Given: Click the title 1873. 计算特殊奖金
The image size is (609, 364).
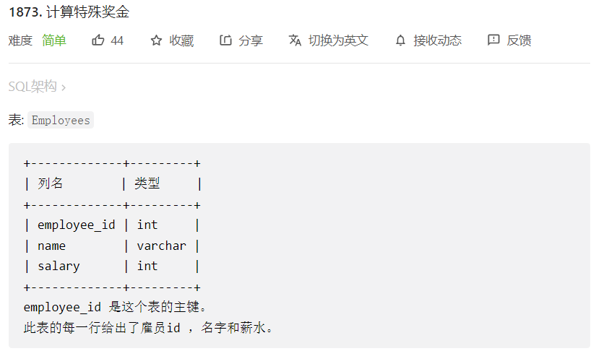Looking at the screenshot, I should click(x=69, y=12).
